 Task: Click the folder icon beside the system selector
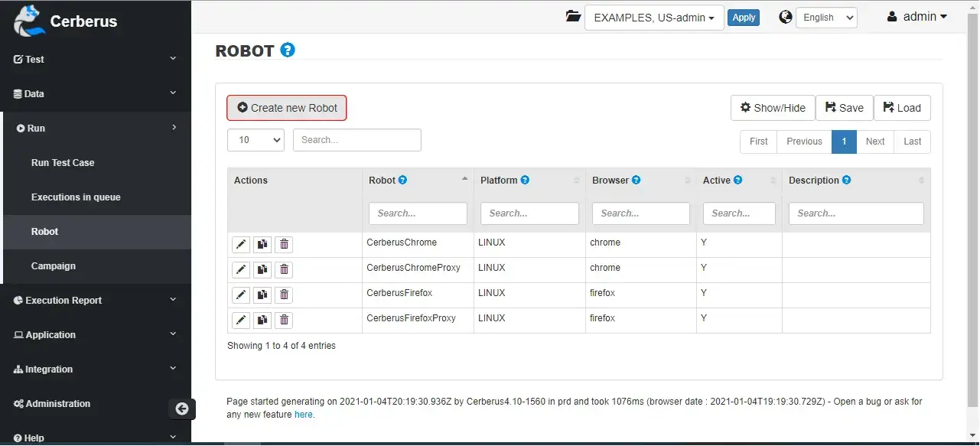[x=573, y=17]
